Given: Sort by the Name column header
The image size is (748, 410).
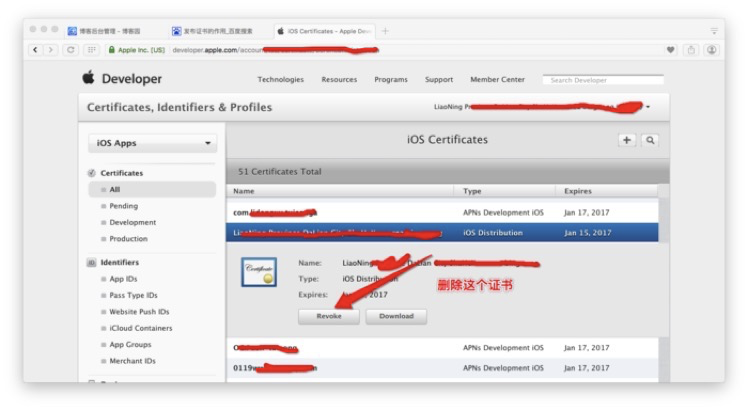Looking at the screenshot, I should coord(340,191).
